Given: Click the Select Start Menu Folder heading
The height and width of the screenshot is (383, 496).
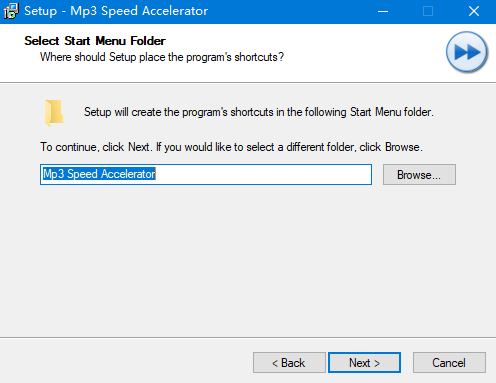Looking at the screenshot, I should pos(95,41).
